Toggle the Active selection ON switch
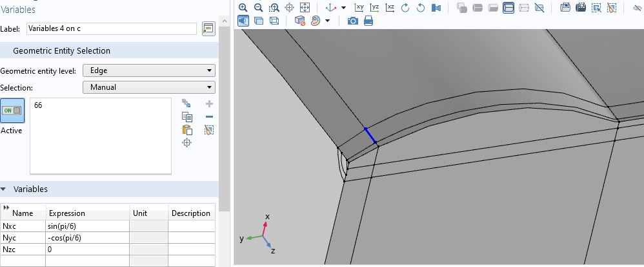Image resolution: width=644 pixels, height=267 pixels. 12,111
